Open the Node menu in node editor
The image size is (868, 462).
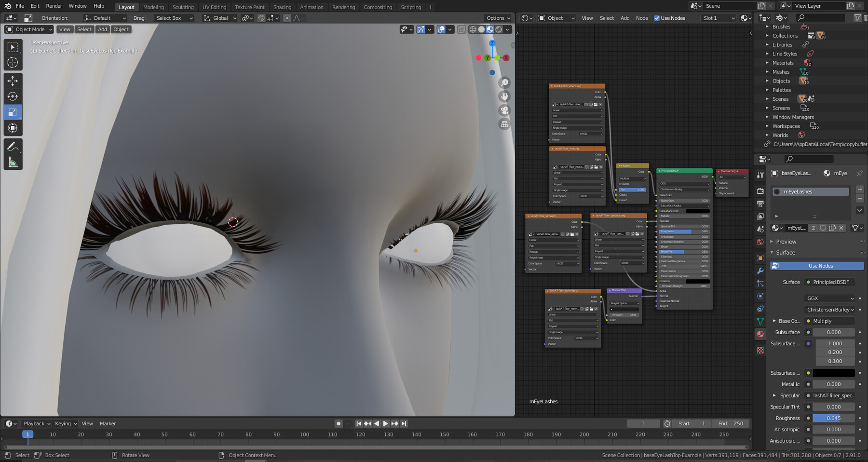coord(642,18)
